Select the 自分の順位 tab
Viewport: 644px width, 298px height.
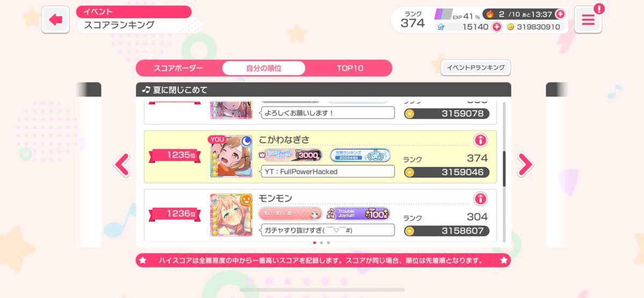tap(264, 68)
